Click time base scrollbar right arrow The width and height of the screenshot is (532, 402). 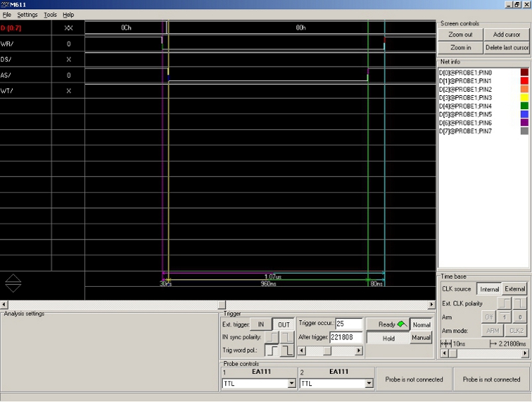coord(525,353)
